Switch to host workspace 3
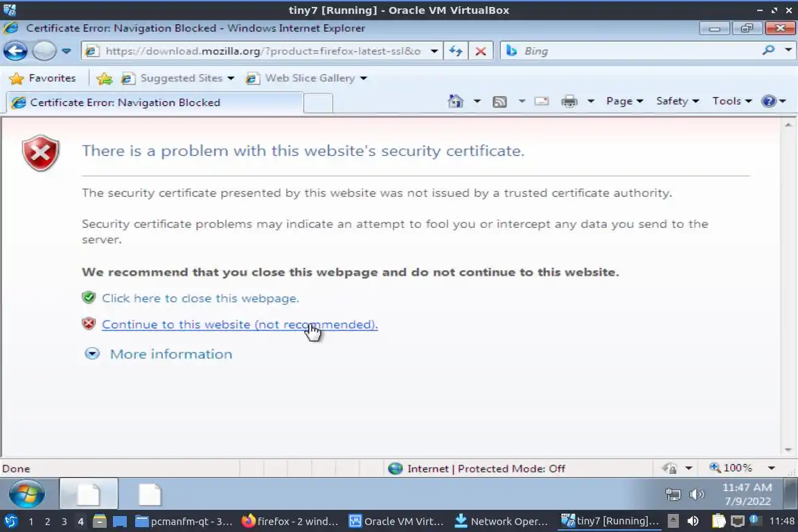This screenshot has width=798, height=532. [64, 522]
